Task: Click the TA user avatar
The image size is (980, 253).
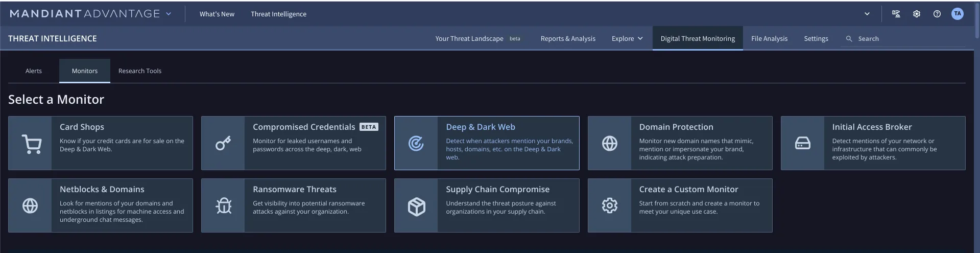Action: pos(957,14)
